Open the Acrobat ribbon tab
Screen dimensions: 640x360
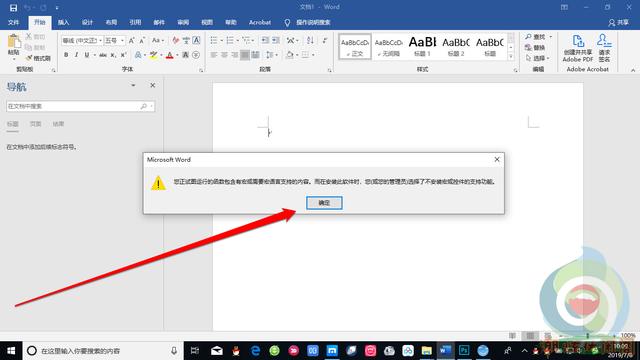(260, 22)
